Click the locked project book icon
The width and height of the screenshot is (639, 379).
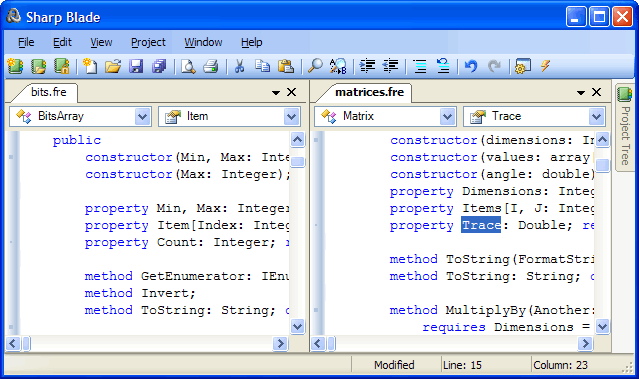[62, 66]
